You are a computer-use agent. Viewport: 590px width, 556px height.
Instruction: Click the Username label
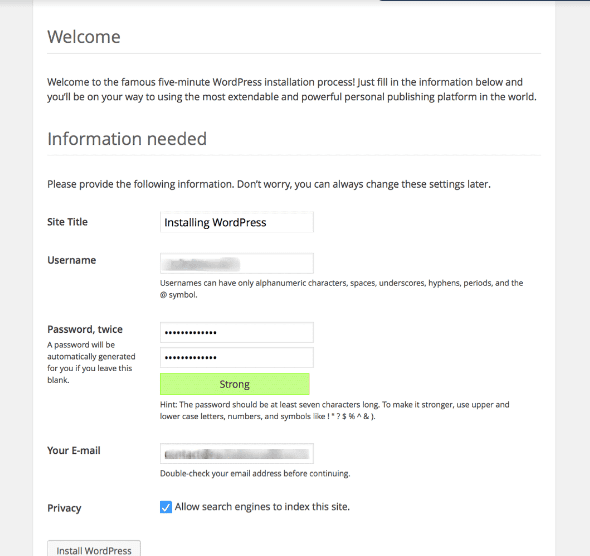tap(71, 260)
